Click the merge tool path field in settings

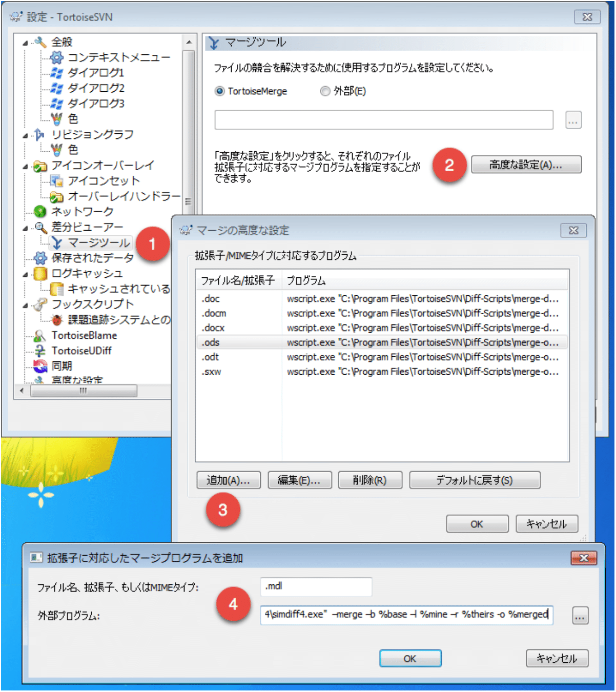pos(384,120)
